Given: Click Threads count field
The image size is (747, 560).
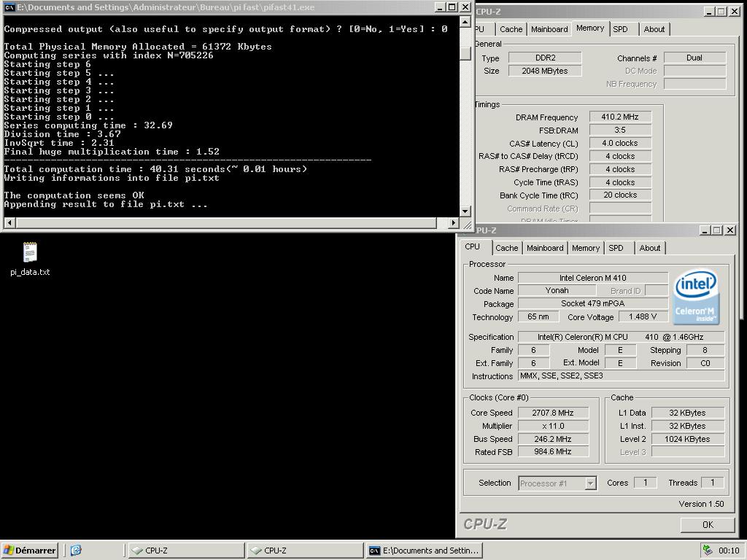Looking at the screenshot, I should (x=713, y=483).
